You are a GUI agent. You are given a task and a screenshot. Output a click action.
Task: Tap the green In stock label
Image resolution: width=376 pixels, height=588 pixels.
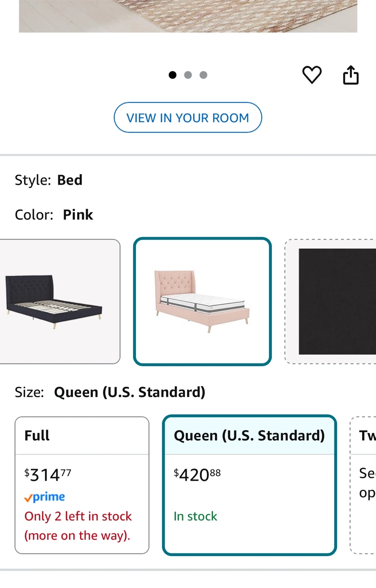click(x=196, y=516)
